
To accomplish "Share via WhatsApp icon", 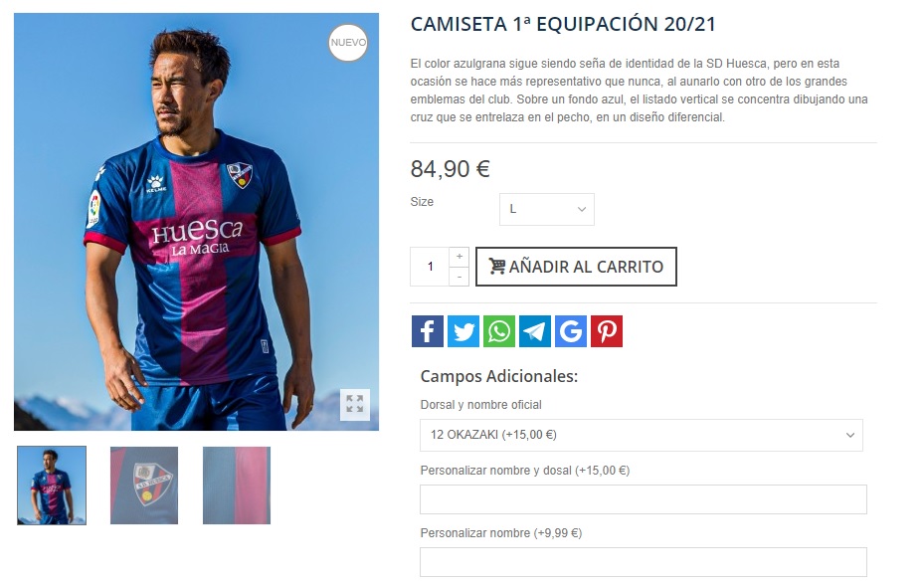I will (499, 331).
